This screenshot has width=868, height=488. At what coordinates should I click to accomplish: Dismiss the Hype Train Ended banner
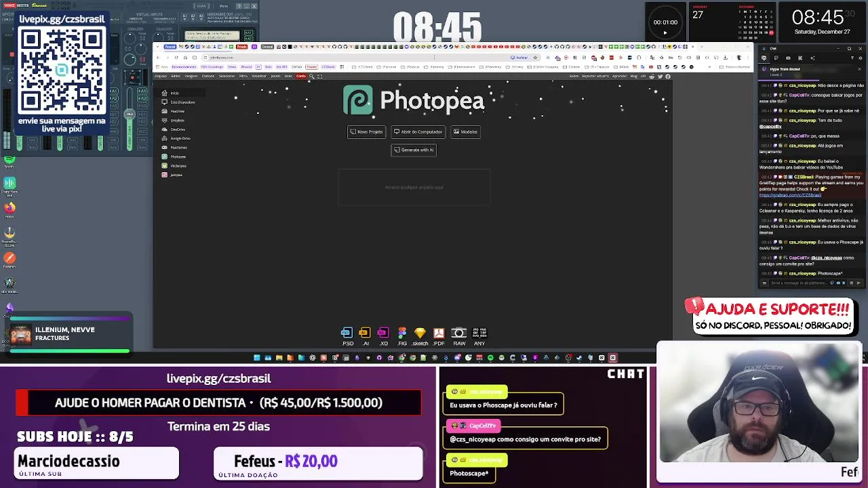859,69
